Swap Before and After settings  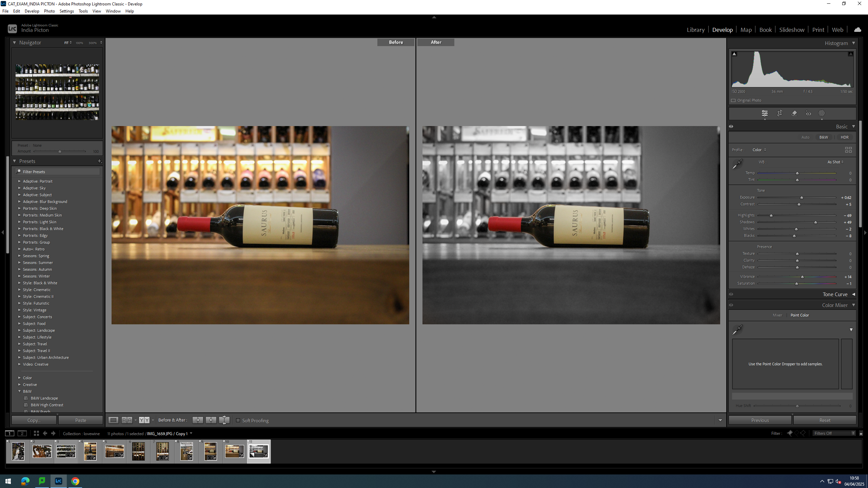point(224,420)
